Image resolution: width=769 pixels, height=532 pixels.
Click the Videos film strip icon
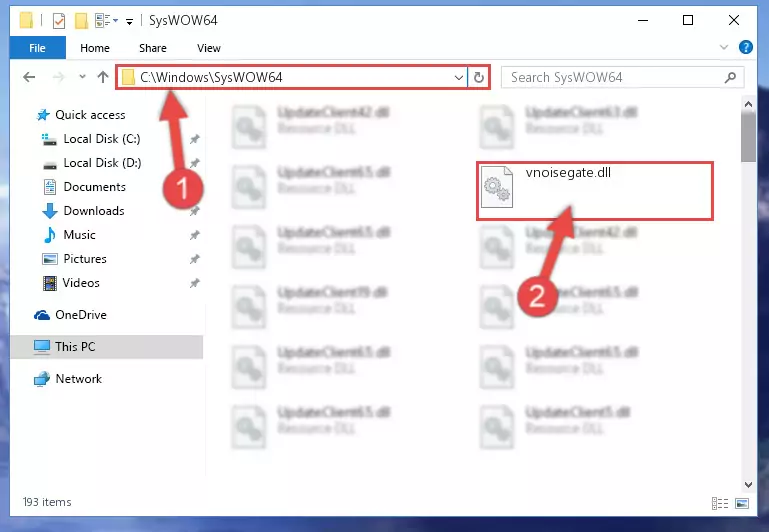(50, 283)
